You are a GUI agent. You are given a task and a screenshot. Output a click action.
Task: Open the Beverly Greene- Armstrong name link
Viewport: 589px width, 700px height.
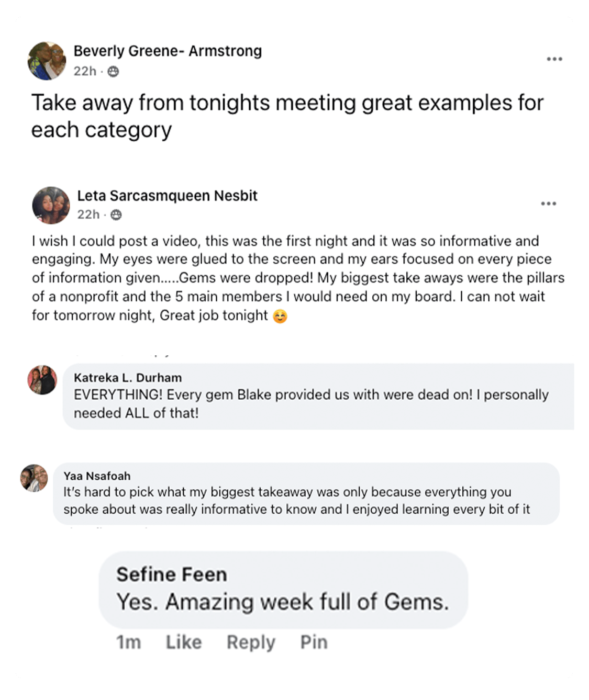168,51
